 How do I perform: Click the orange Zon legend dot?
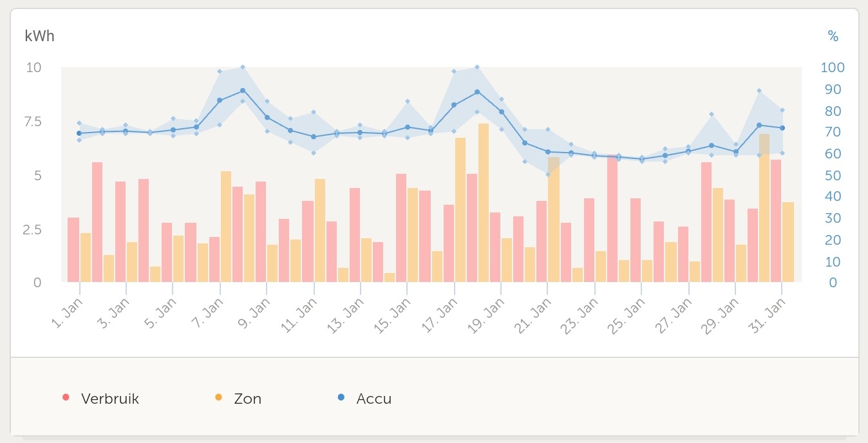(218, 398)
